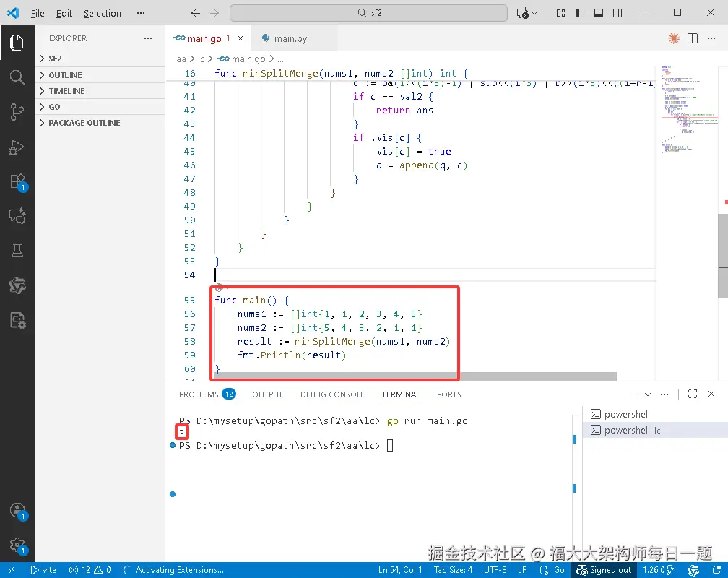Click the notifications bell in status bar
Viewport: 728px width, 578px height.
(x=717, y=570)
